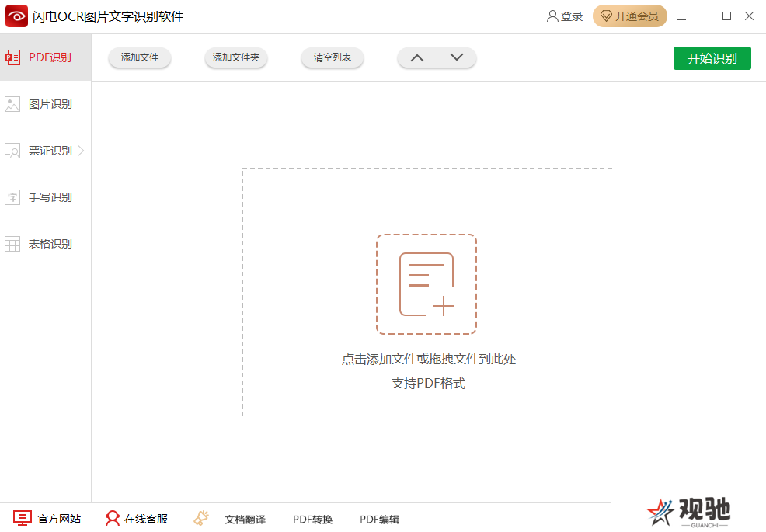Click text 点击添加文件或拖拽文件到此处
This screenshot has width=766, height=532.
(x=428, y=360)
